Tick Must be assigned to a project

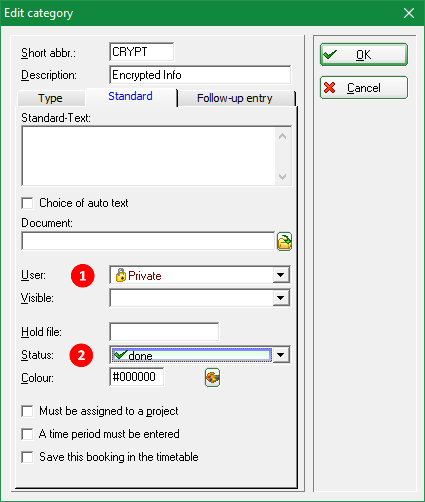click(x=27, y=411)
